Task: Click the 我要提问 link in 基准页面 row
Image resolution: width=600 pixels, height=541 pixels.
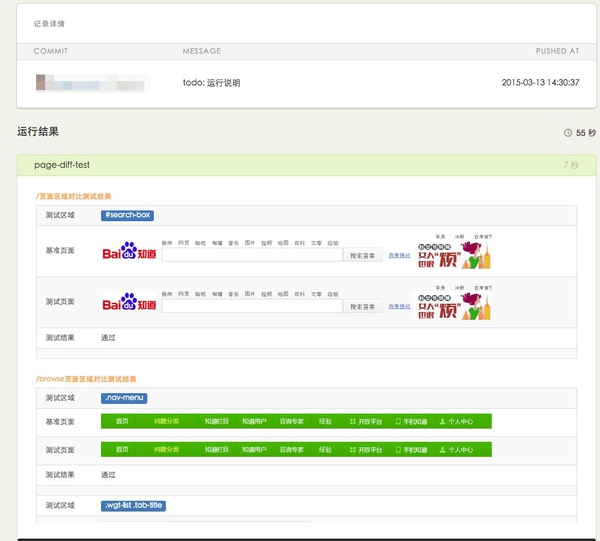Action: [399, 255]
